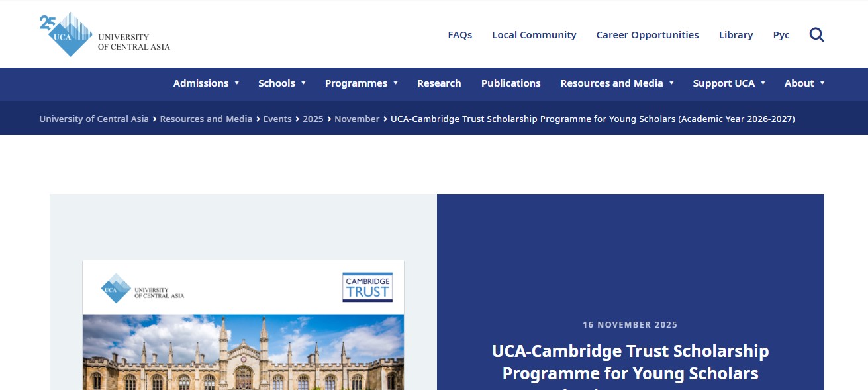Open the Programmes navigation menu
868x390 pixels.
click(x=356, y=83)
